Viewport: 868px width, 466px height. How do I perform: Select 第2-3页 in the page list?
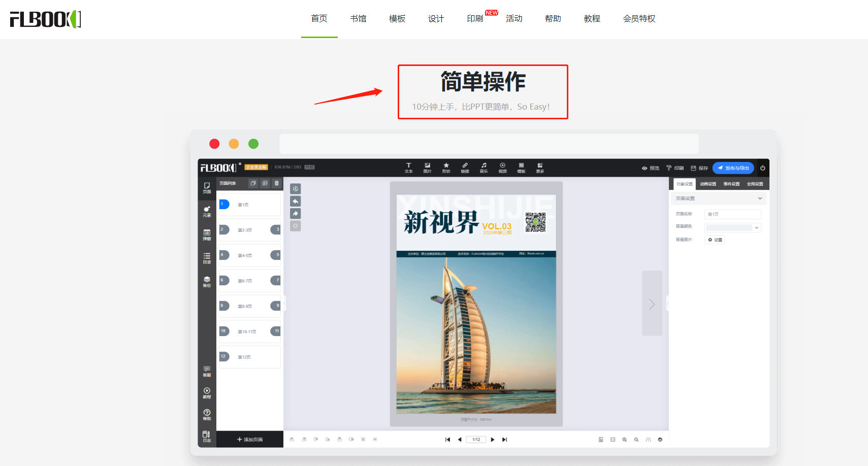(249, 230)
